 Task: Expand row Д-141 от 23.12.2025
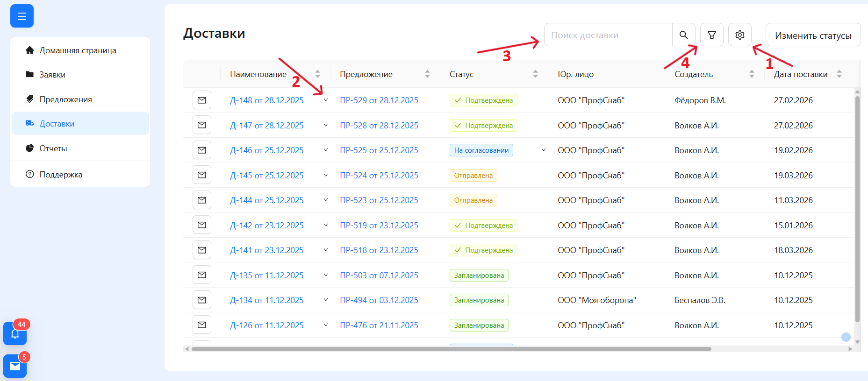click(x=326, y=250)
